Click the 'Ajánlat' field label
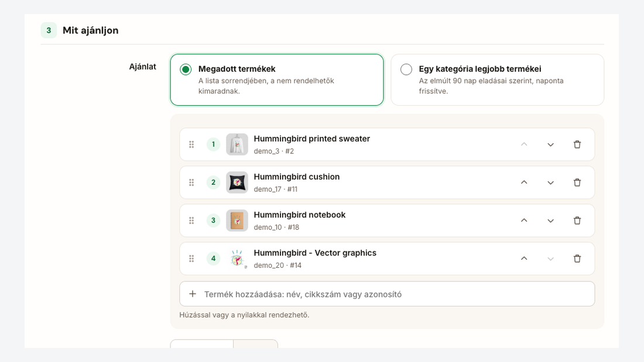 click(142, 67)
